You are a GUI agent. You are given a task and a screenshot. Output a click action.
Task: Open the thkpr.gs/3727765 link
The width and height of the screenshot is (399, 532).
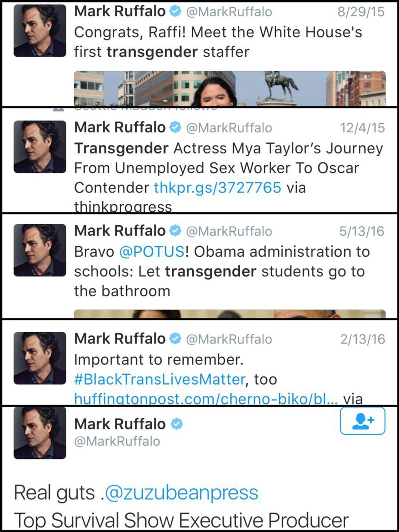[x=217, y=188]
